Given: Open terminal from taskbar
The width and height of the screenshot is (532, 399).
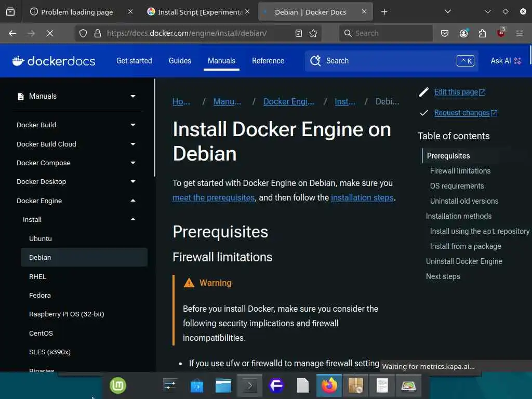Looking at the screenshot, I should click(249, 386).
